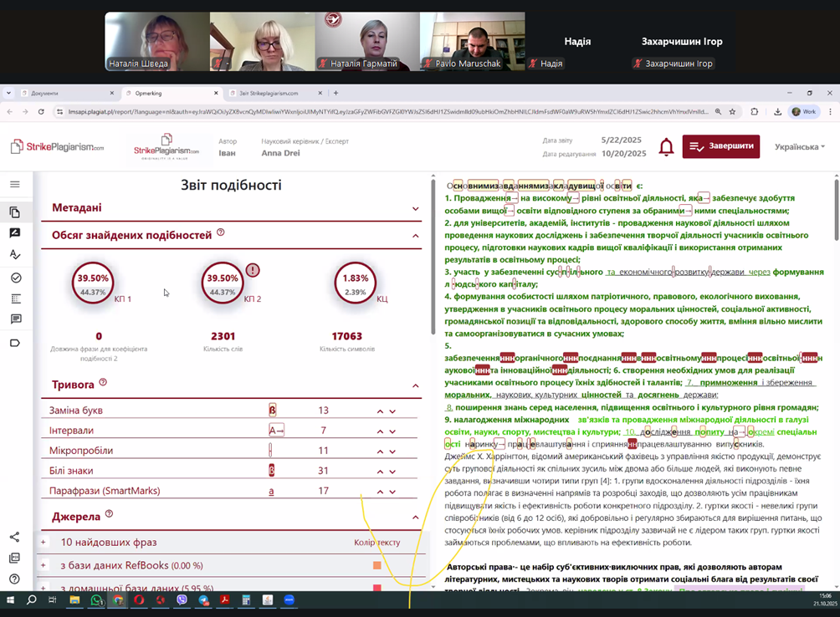Click the PDF export icon in sidebar
840x617 pixels.
(x=15, y=558)
